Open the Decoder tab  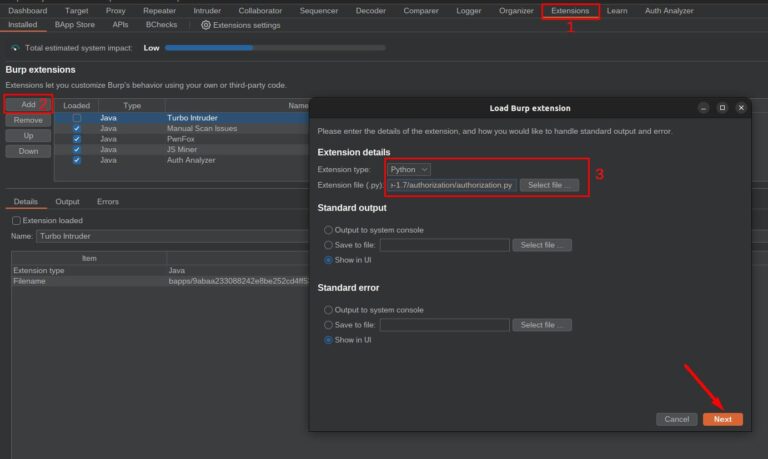pyautogui.click(x=371, y=10)
